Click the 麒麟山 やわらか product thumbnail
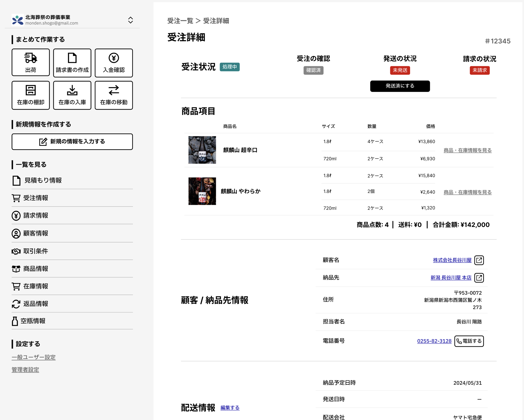The width and height of the screenshot is (524, 420). [x=202, y=191]
